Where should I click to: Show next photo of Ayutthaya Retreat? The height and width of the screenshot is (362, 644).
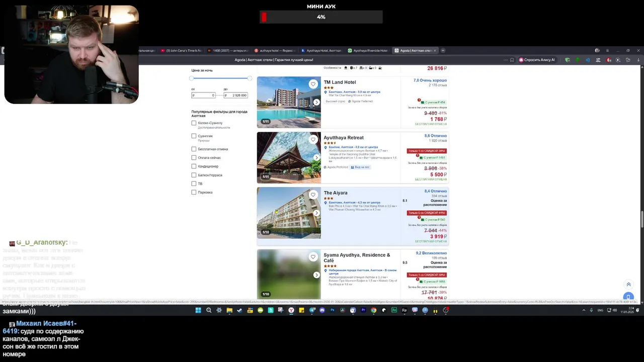316,157
